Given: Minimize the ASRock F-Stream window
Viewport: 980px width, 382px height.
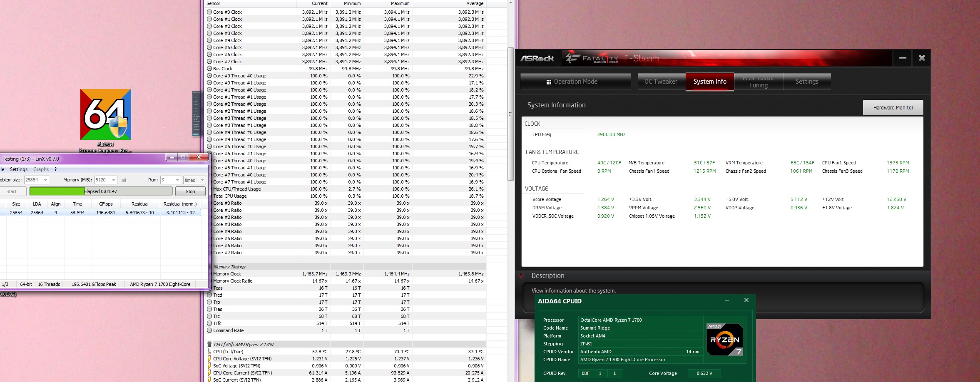Looking at the screenshot, I should (903, 58).
